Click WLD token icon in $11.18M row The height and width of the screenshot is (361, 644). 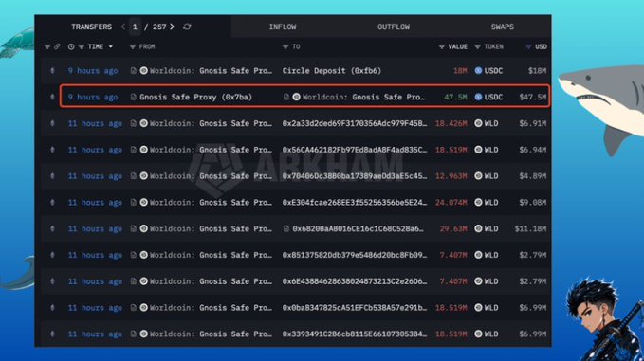click(478, 228)
